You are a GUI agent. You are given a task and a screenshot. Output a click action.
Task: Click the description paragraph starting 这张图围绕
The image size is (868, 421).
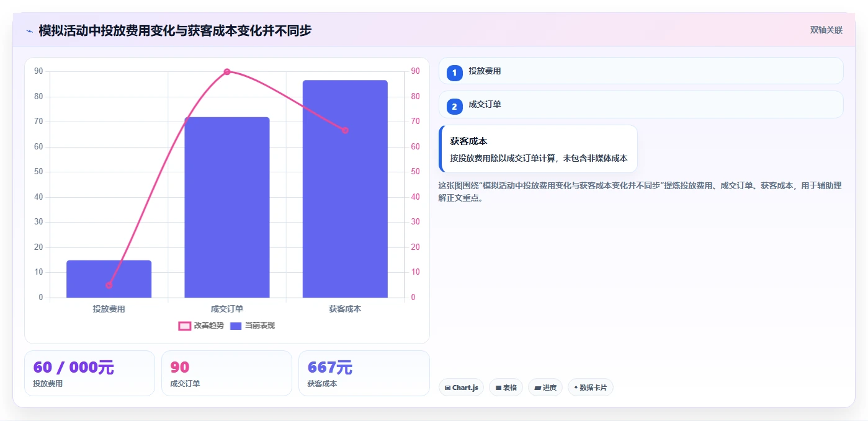[x=640, y=192]
